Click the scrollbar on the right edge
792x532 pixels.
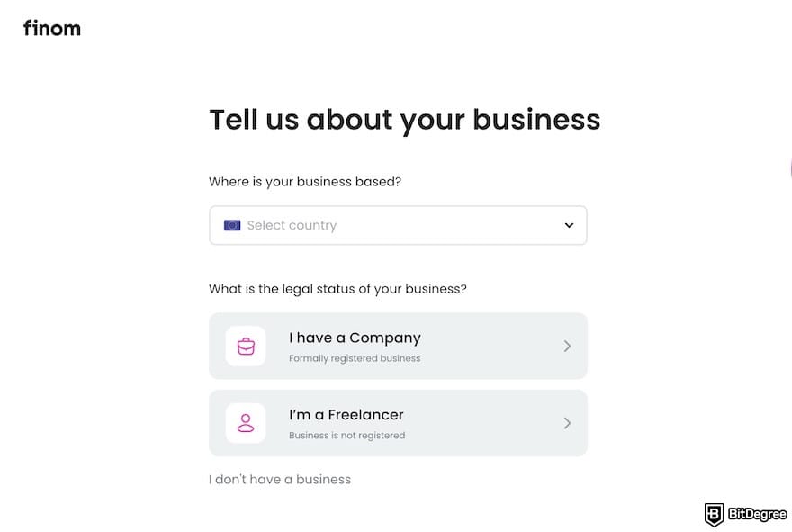point(790,168)
